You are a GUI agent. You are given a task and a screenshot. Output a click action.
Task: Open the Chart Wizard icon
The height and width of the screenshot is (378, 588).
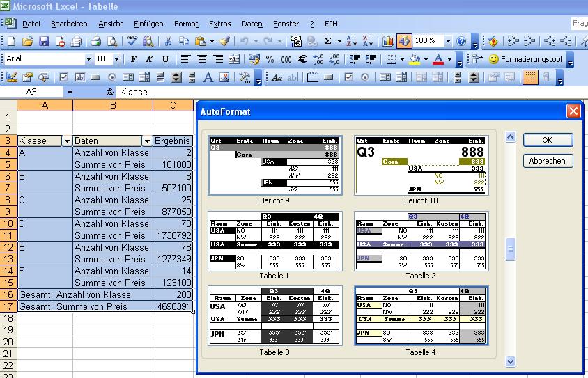387,42
